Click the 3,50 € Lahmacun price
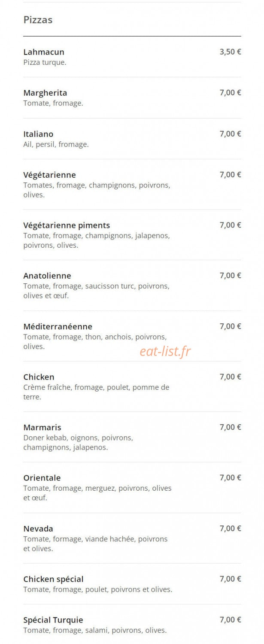The height and width of the screenshot is (644, 264). (231, 52)
